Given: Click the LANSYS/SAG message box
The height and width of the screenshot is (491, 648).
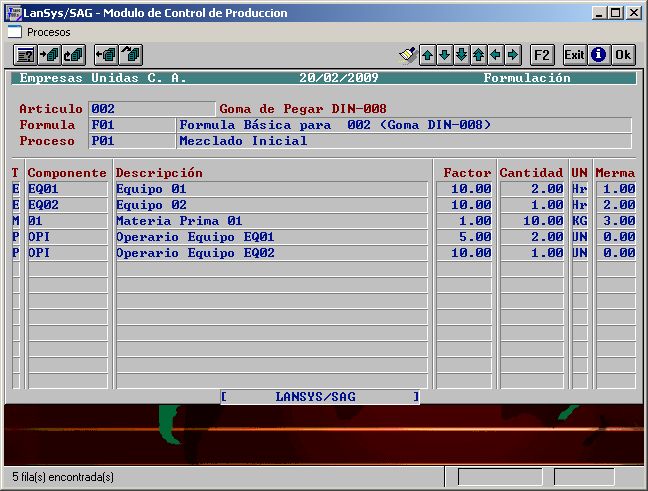Looking at the screenshot, I should tap(320, 397).
